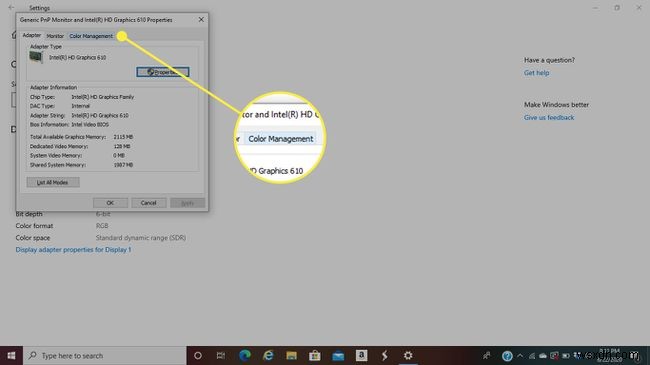The height and width of the screenshot is (365, 650).
Task: Click Make Windows better heading
Action: 556,105
